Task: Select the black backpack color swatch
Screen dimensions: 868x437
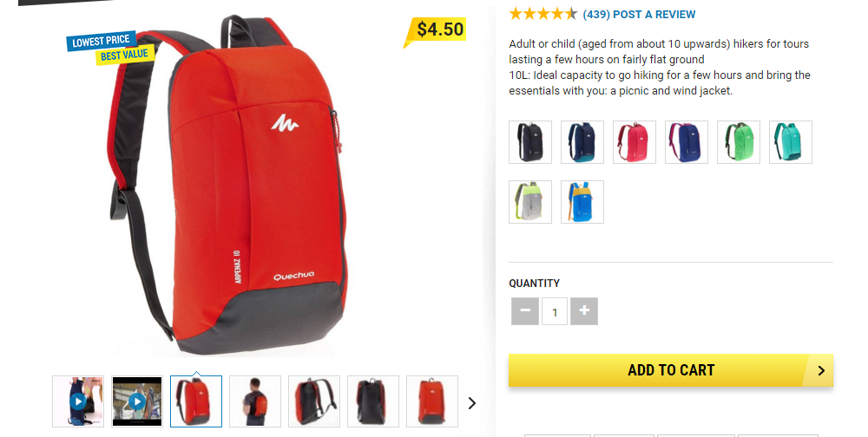Action: click(x=530, y=142)
